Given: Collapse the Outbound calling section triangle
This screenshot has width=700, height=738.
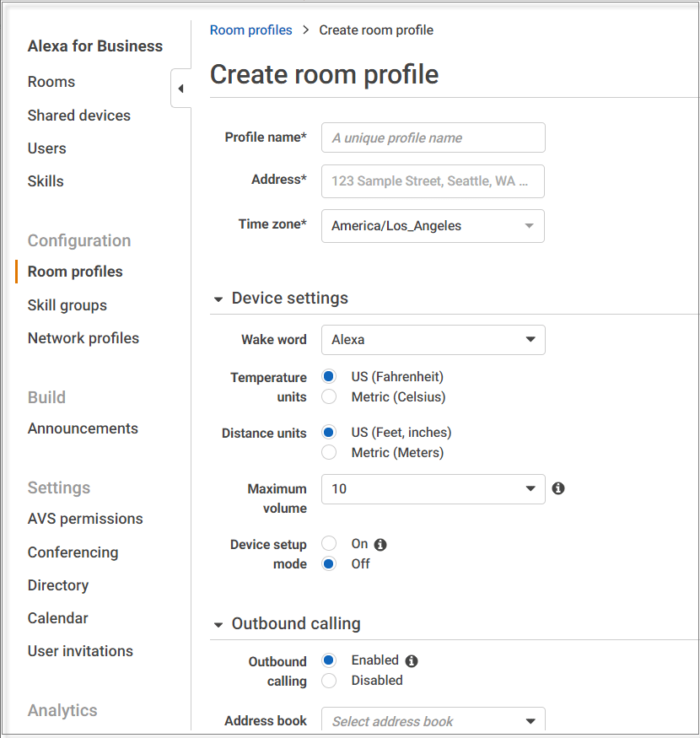Looking at the screenshot, I should [218, 625].
